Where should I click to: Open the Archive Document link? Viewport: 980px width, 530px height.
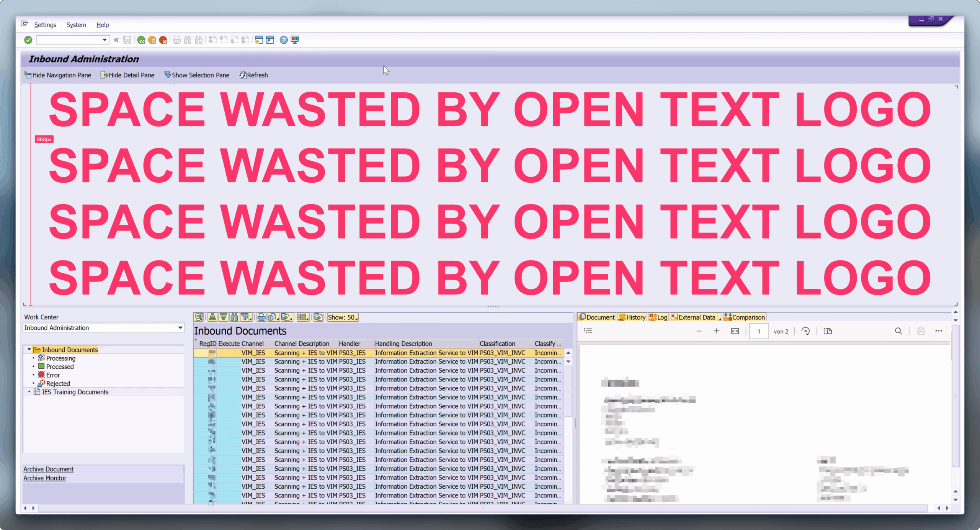[49, 469]
